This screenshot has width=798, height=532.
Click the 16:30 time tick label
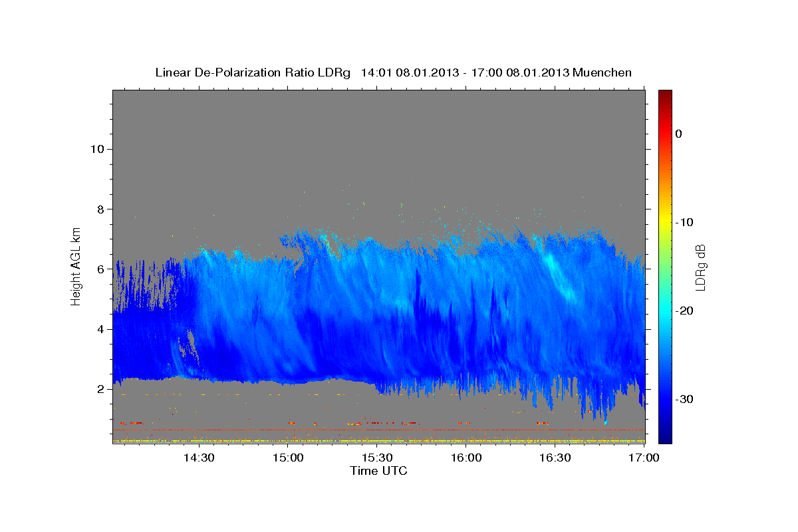click(555, 458)
